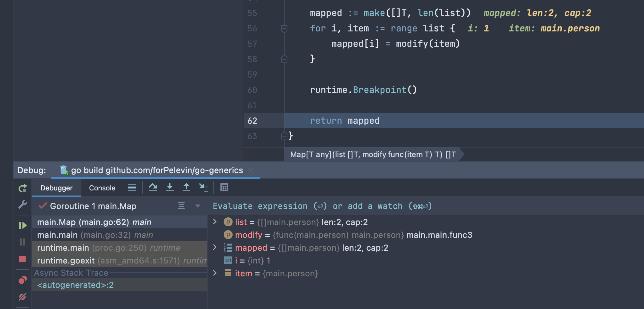View all breakpoints
The height and width of the screenshot is (309, 644).
click(22, 280)
